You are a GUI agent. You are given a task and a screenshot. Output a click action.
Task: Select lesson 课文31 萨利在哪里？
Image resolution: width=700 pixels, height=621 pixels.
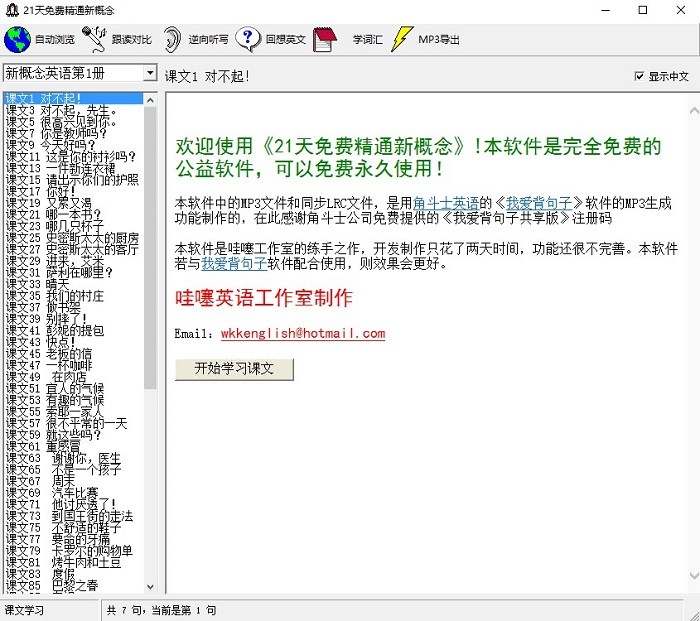66,272
